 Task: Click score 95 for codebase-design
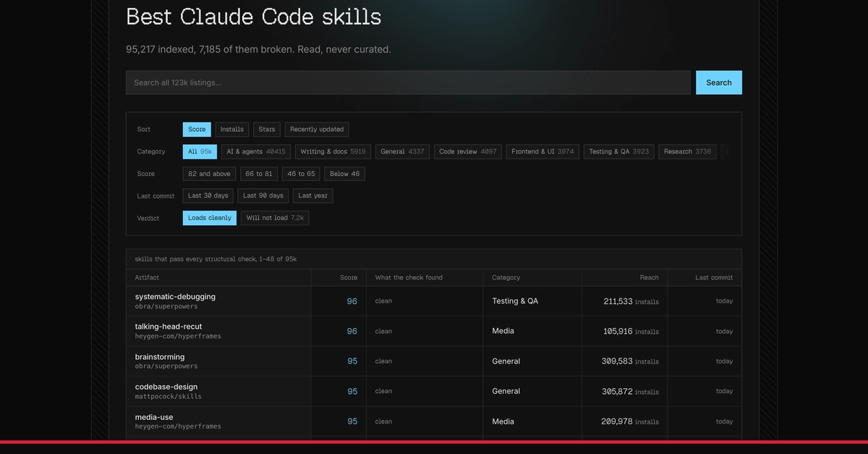[352, 391]
